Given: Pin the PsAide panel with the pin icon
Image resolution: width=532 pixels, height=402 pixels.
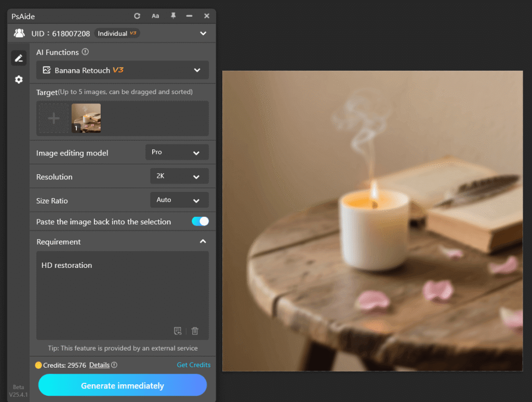Looking at the screenshot, I should [174, 16].
